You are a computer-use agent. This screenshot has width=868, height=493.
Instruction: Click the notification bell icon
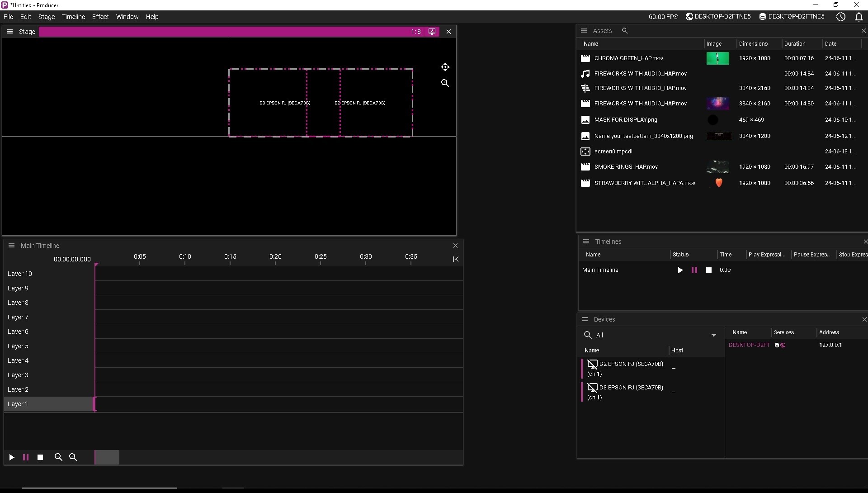tap(859, 17)
